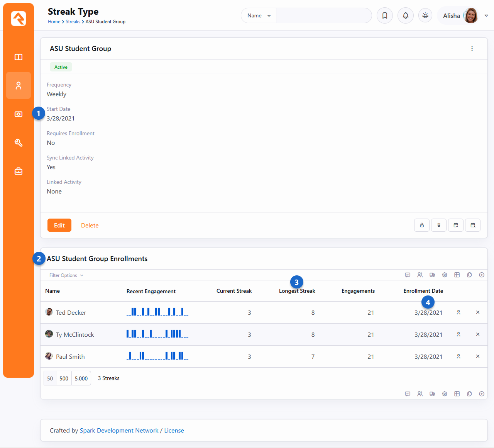Screen dimensions: 494x448
Task: Open the bookmarks icon in header
Action: pos(385,16)
